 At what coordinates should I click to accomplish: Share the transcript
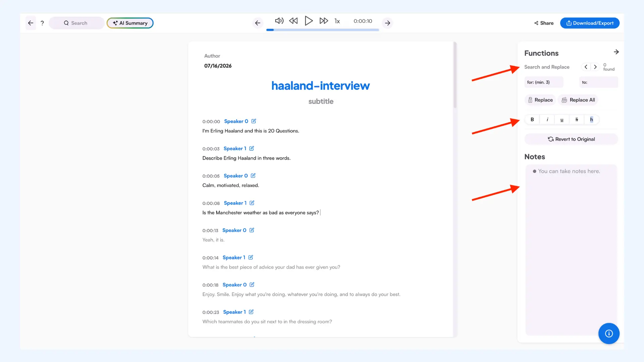pyautogui.click(x=544, y=23)
